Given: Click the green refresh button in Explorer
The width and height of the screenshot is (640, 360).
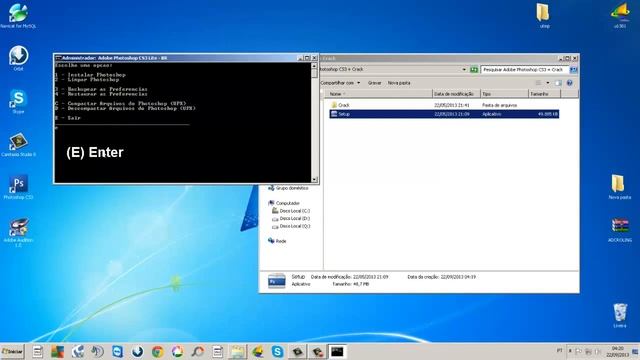Looking at the screenshot, I should (x=473, y=70).
